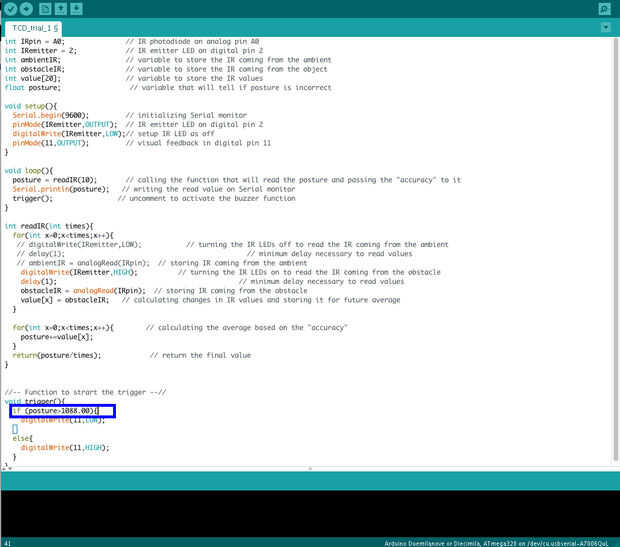
Task: Click 'digitalWrite(IRemitter,HIGH);' line
Action: [x=79, y=272]
